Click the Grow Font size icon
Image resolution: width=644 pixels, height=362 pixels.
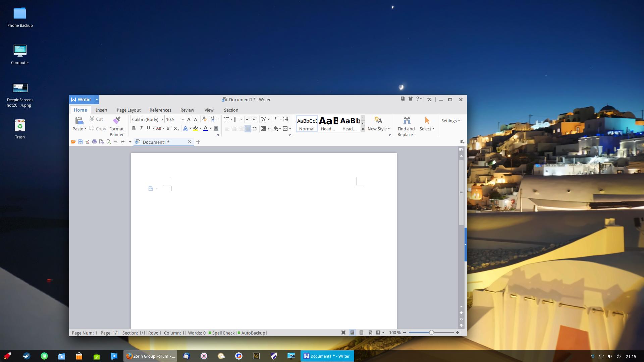click(x=189, y=119)
